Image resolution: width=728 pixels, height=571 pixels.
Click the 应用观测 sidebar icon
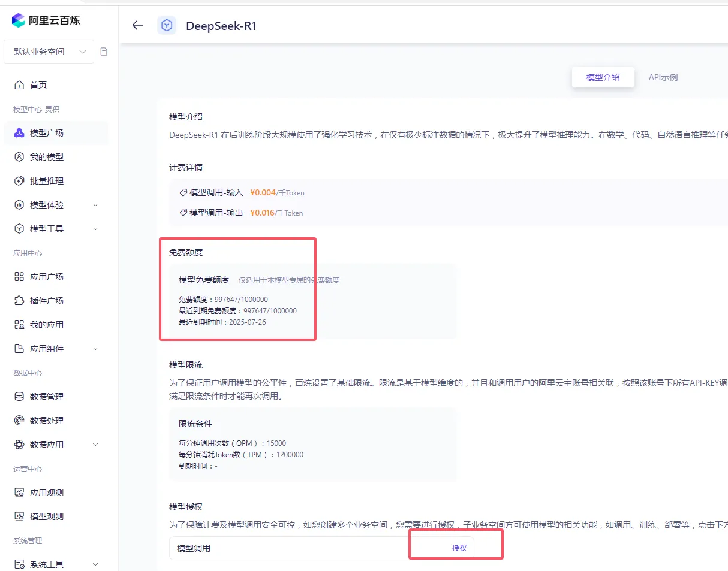(19, 493)
